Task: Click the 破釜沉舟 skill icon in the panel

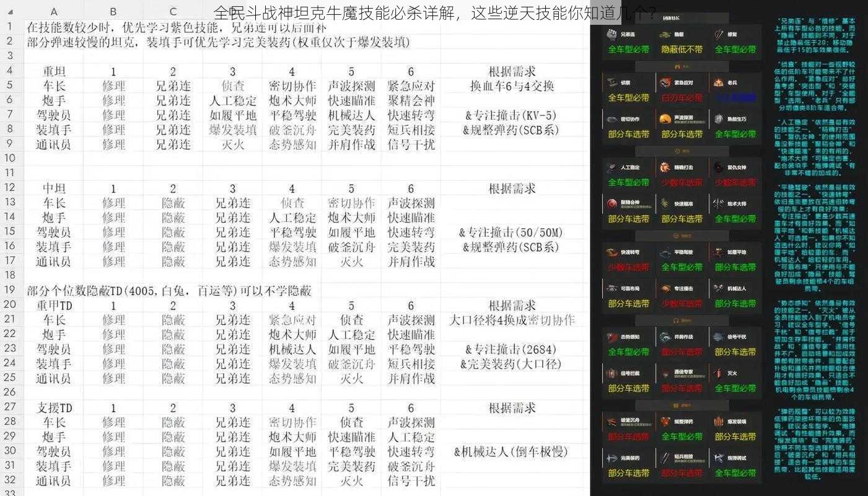Action: (612, 422)
